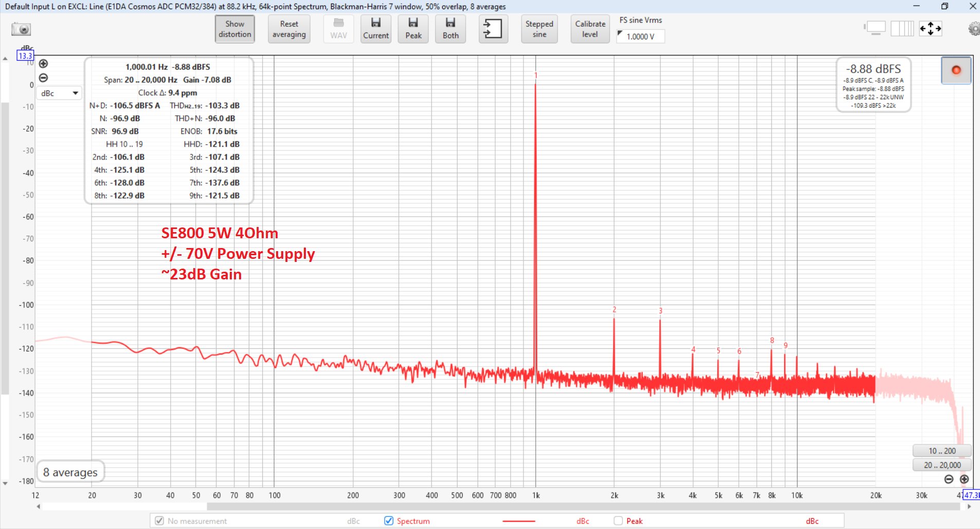Screen dimensions: 980x529
Task: Start recording with the red record button
Action: coord(956,70)
